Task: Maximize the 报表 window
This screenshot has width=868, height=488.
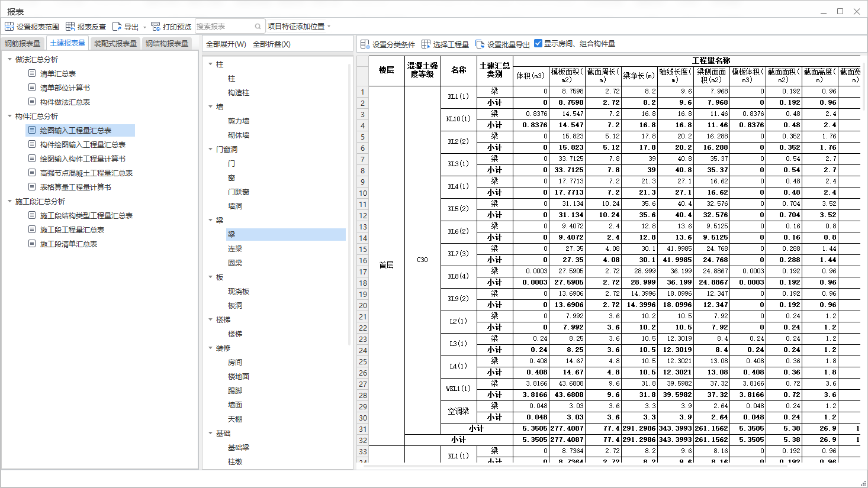Action: (x=840, y=11)
